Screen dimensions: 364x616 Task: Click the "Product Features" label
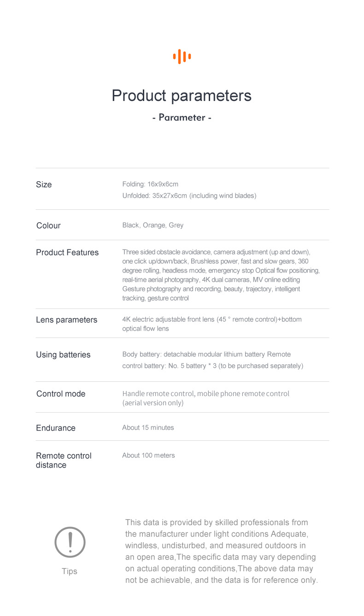67,252
